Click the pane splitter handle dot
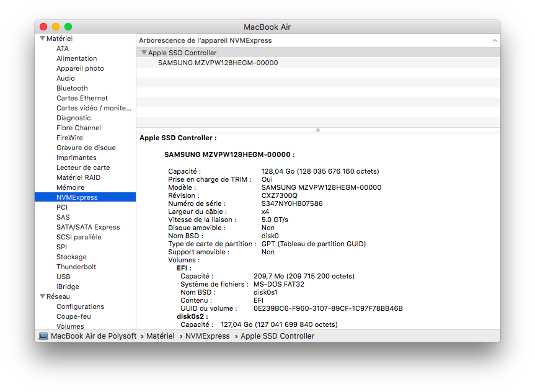Viewport: 535px width, 392px height. click(x=318, y=130)
